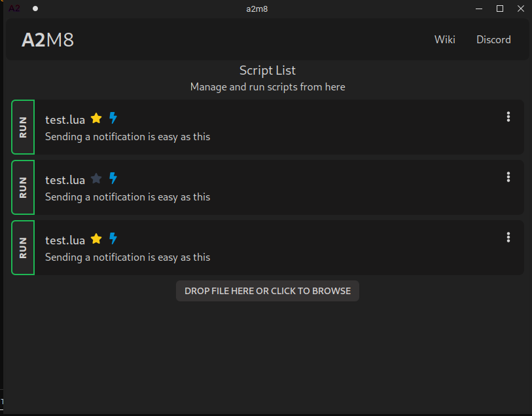Select the first script's test.lua name
Image resolution: width=532 pixels, height=416 pixels.
tap(65, 119)
